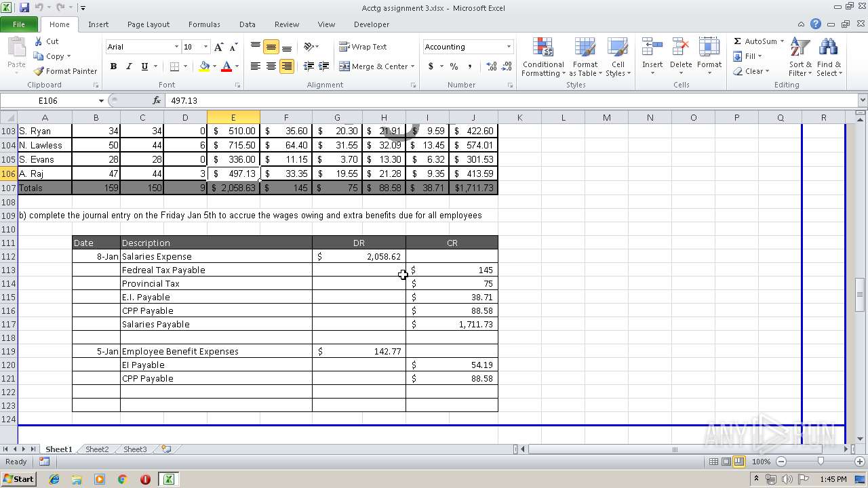Apply Percent Style format

click(x=454, y=66)
